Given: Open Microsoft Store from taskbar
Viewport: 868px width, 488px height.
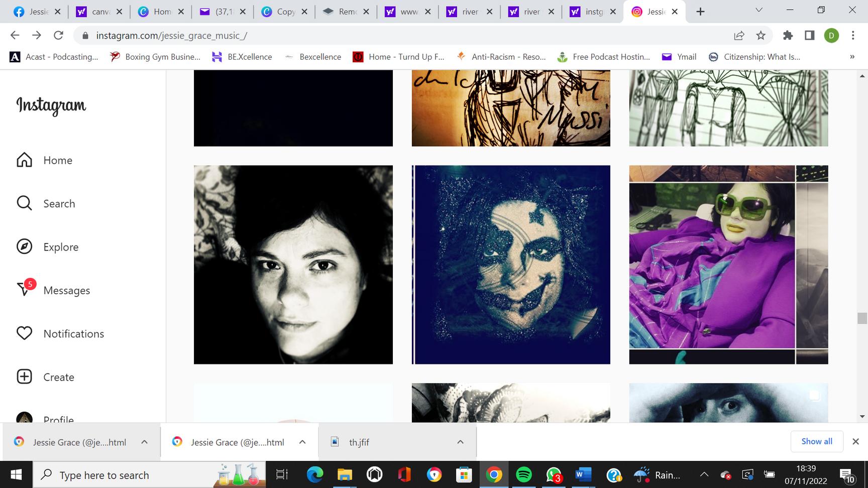Looking at the screenshot, I should [464, 474].
